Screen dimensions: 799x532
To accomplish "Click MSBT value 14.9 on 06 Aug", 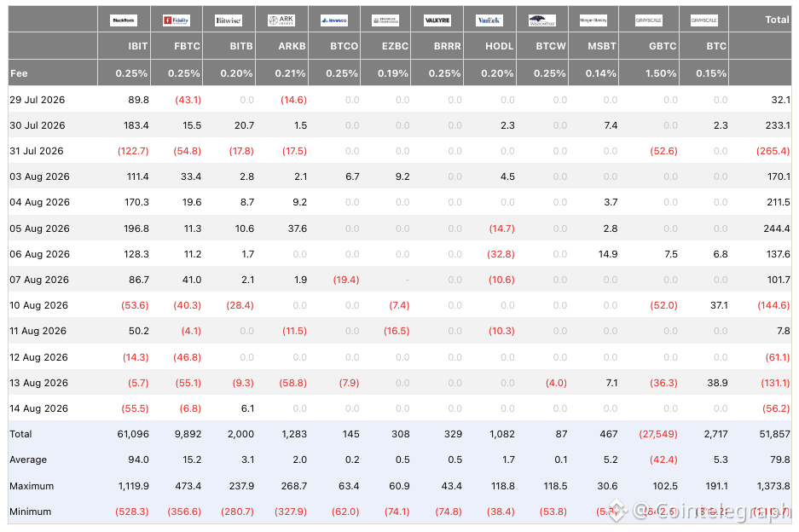I will [608, 254].
